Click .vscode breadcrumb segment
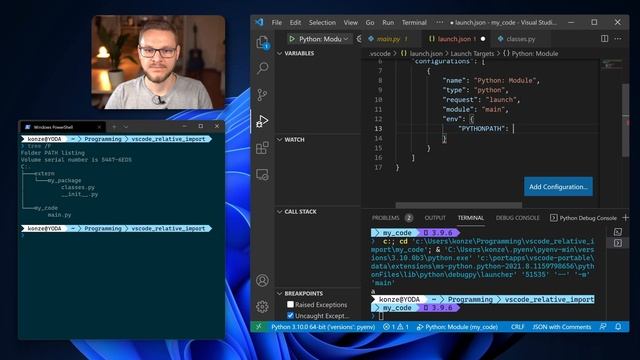640x360 pixels. 380,53
